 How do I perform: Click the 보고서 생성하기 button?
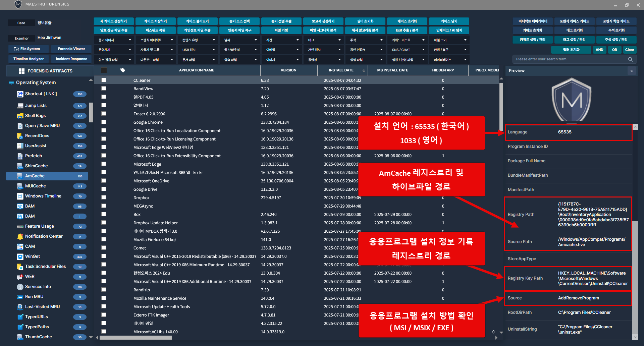click(323, 21)
